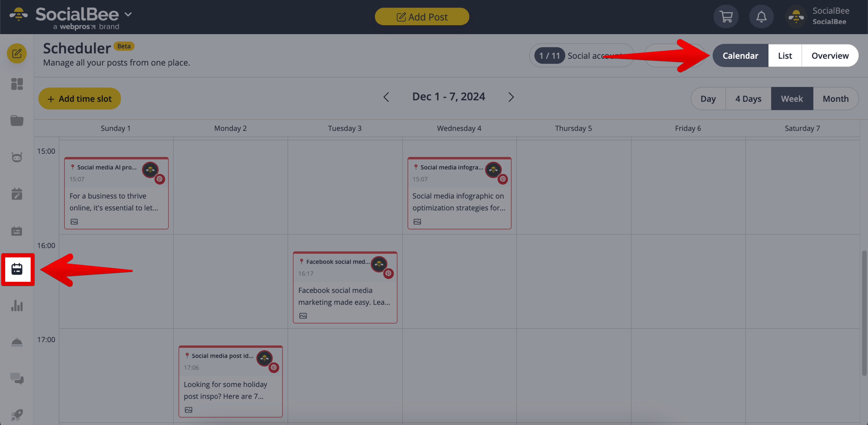Go to the previous week arrow

coord(386,97)
